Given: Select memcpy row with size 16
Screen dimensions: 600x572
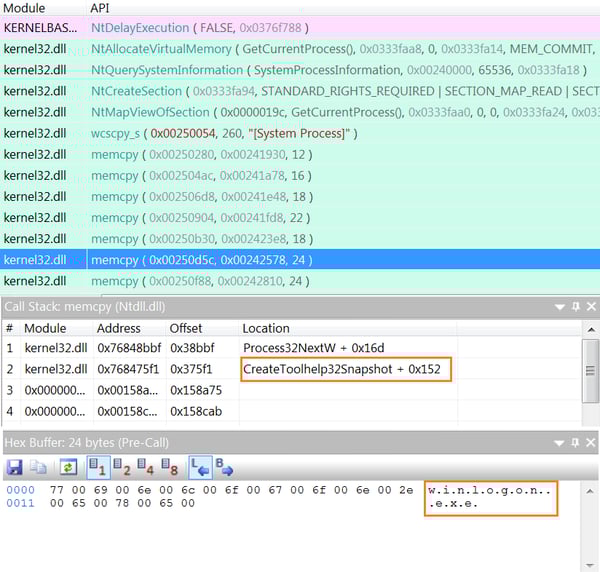Looking at the screenshot, I should 300,175.
